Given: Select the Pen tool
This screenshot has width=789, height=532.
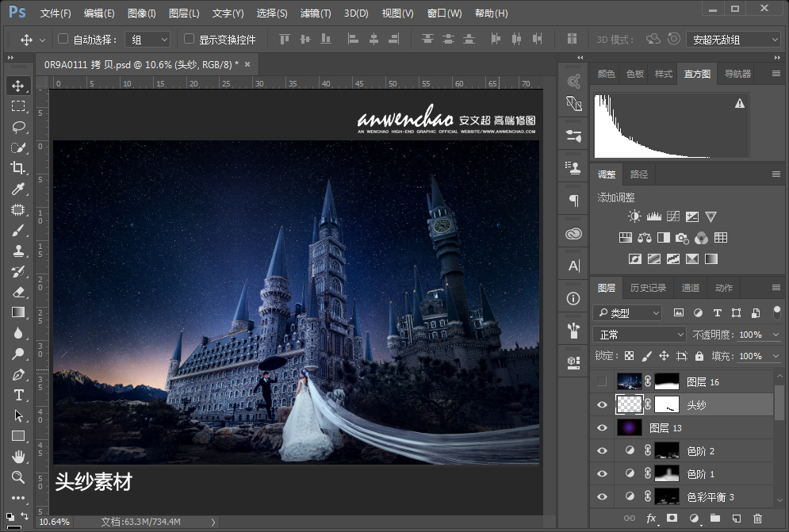Looking at the screenshot, I should (18, 374).
